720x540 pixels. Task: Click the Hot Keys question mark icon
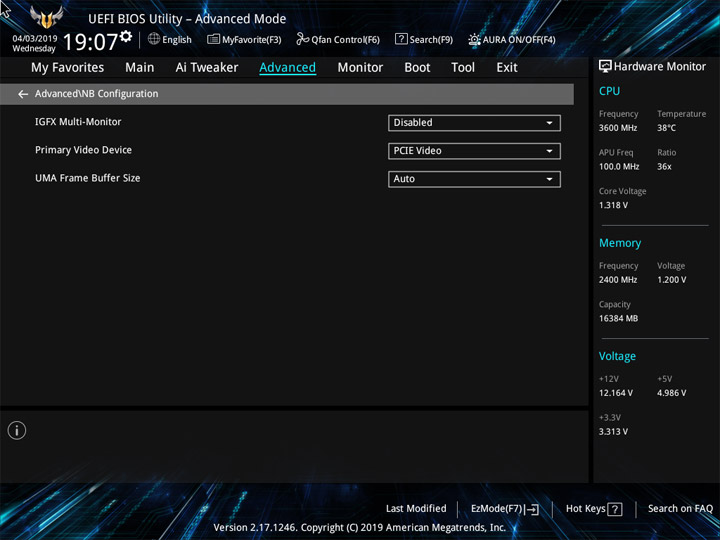pyautogui.click(x=614, y=509)
